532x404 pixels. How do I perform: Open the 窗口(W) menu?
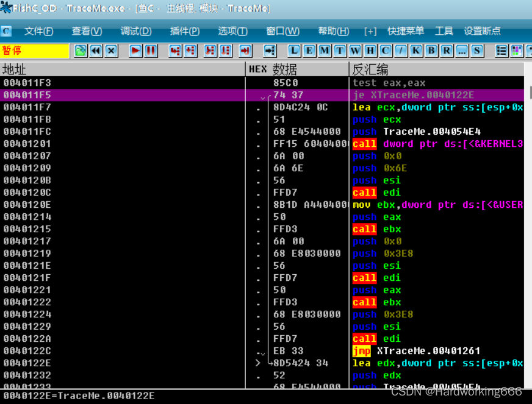(x=282, y=31)
